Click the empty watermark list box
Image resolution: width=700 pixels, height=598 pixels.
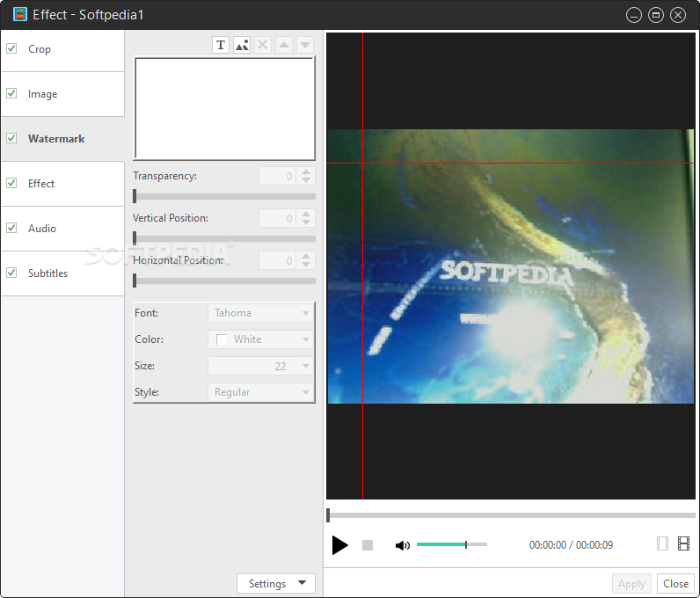pyautogui.click(x=224, y=108)
